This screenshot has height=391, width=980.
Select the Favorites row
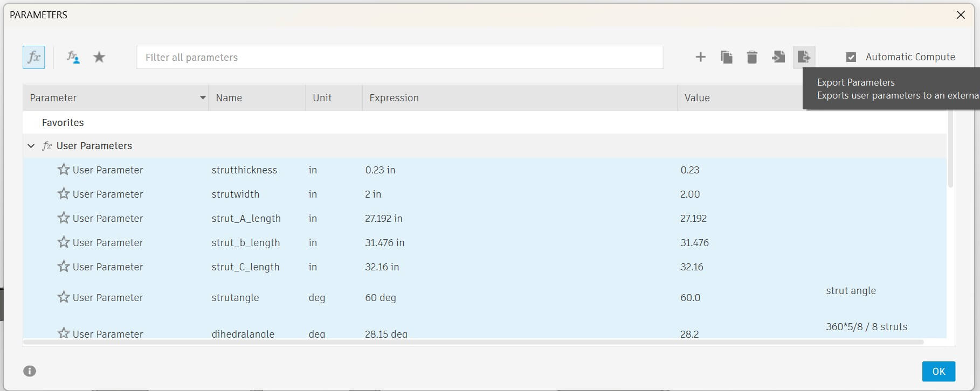point(485,122)
